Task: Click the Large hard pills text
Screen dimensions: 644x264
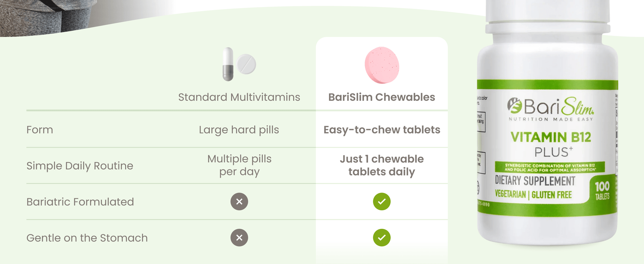Action: [x=239, y=130]
